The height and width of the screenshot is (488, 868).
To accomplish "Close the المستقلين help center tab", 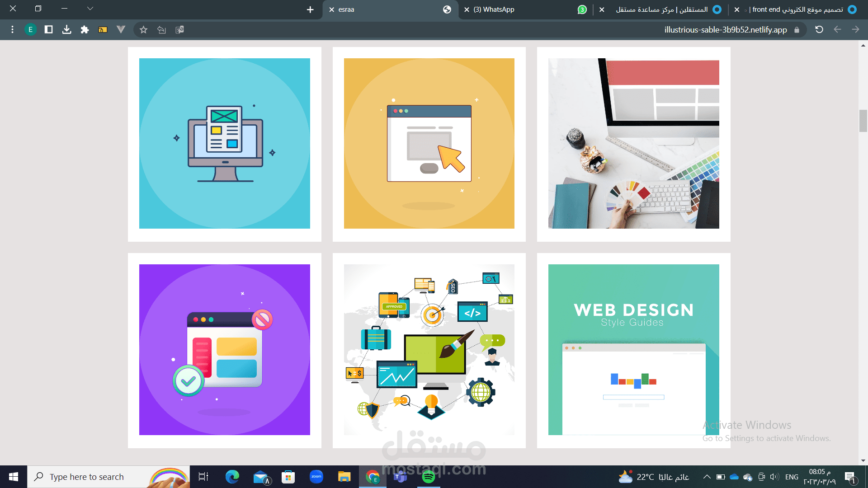I will 602,9.
